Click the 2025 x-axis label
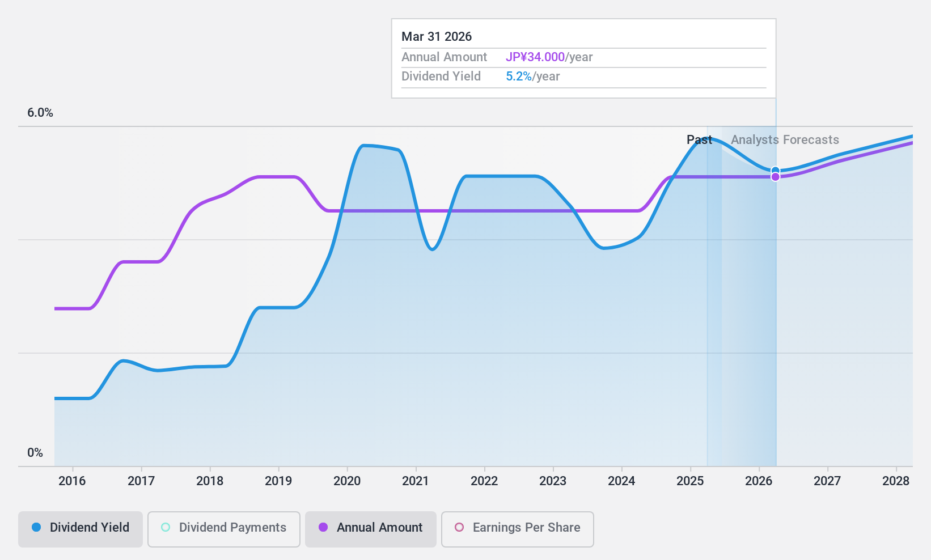 pos(690,481)
